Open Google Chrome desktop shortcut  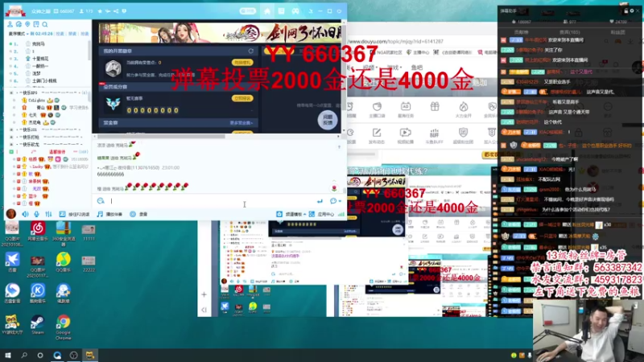[64, 327]
